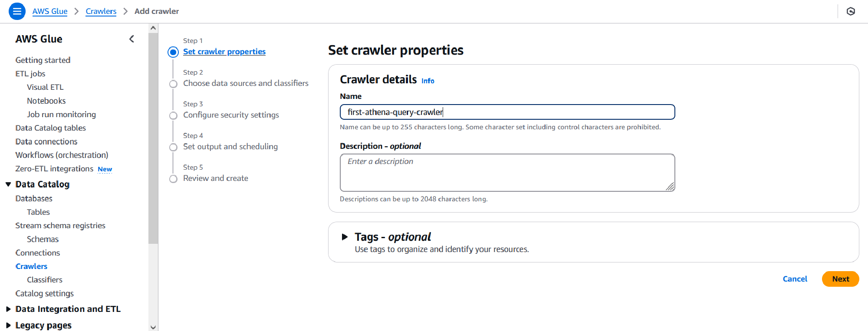Collapse the AWS Glue sidebar with the chevron
This screenshot has width=868, height=331.
tap(132, 39)
